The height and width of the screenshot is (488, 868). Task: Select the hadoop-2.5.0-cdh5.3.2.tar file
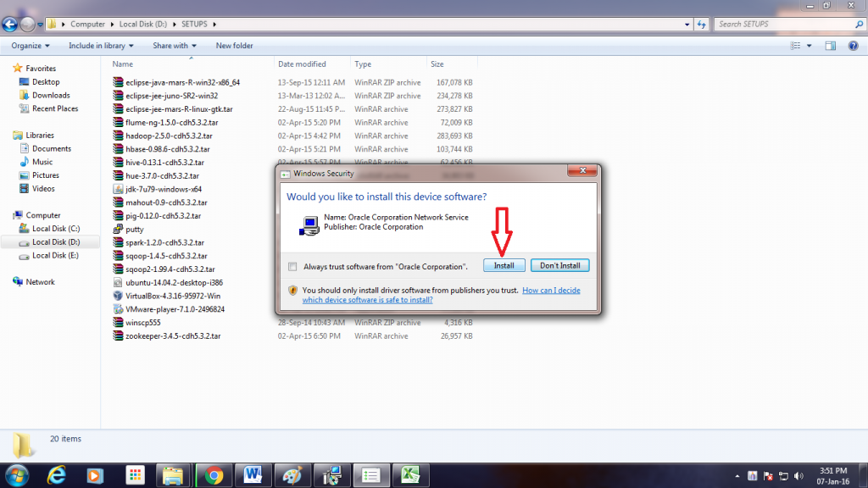[169, 136]
